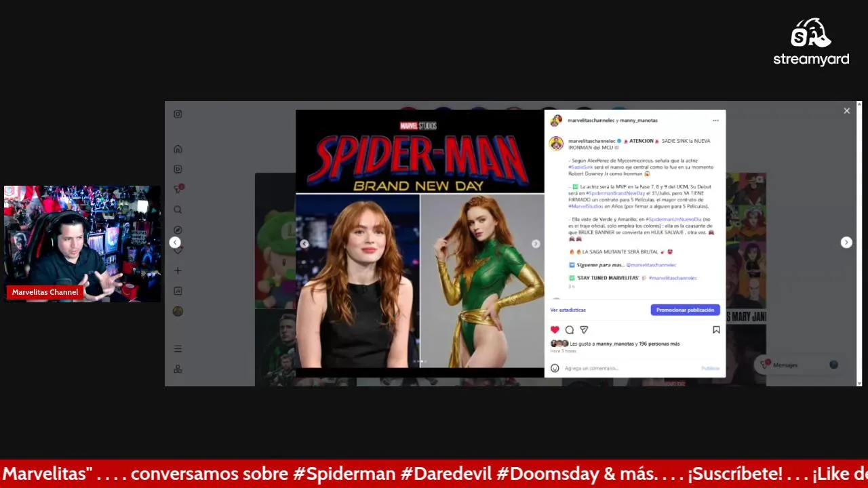Save the post with bookmark icon
The height and width of the screenshot is (488, 868).
[x=716, y=329]
